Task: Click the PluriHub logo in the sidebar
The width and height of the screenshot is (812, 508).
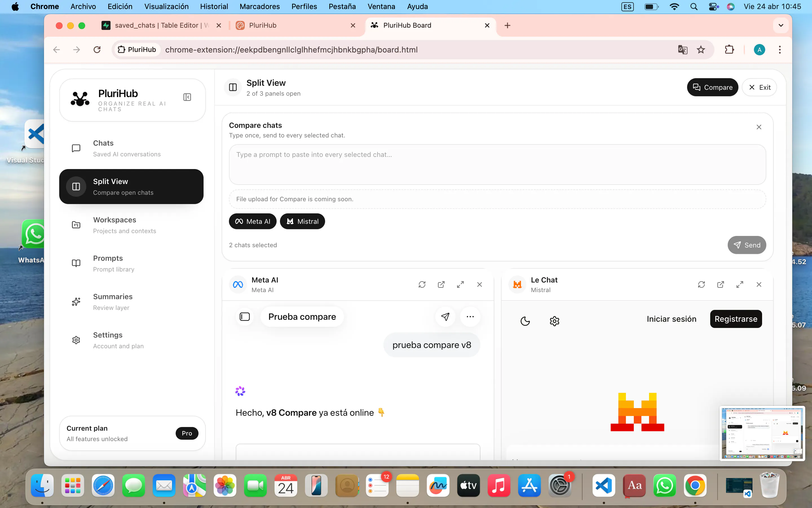Action: point(80,99)
